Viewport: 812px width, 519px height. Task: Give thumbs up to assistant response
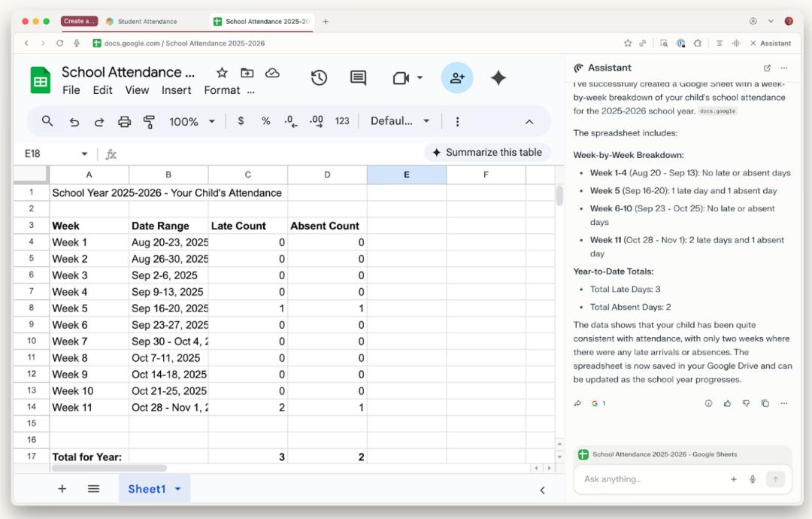pyautogui.click(x=727, y=403)
